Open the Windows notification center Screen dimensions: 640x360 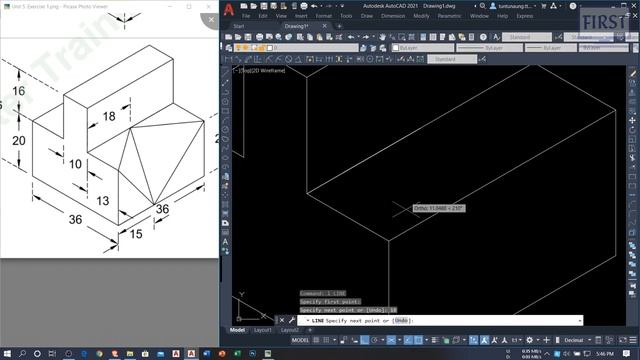click(627, 353)
